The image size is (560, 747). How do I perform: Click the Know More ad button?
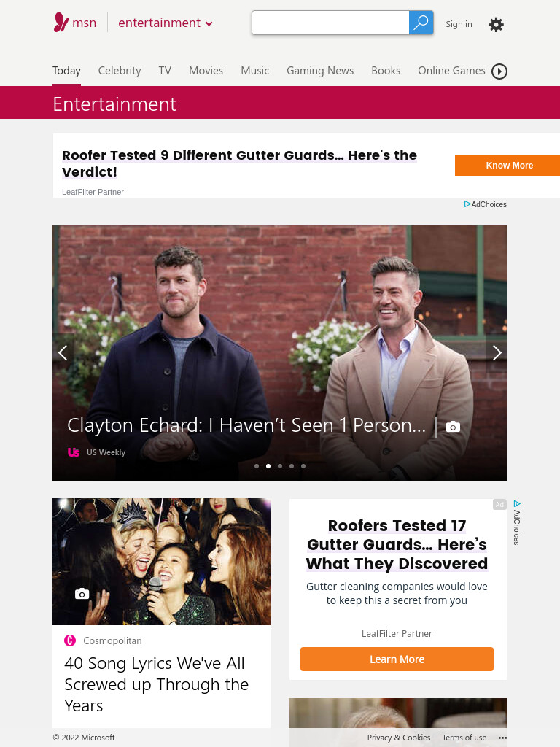pyautogui.click(x=507, y=166)
